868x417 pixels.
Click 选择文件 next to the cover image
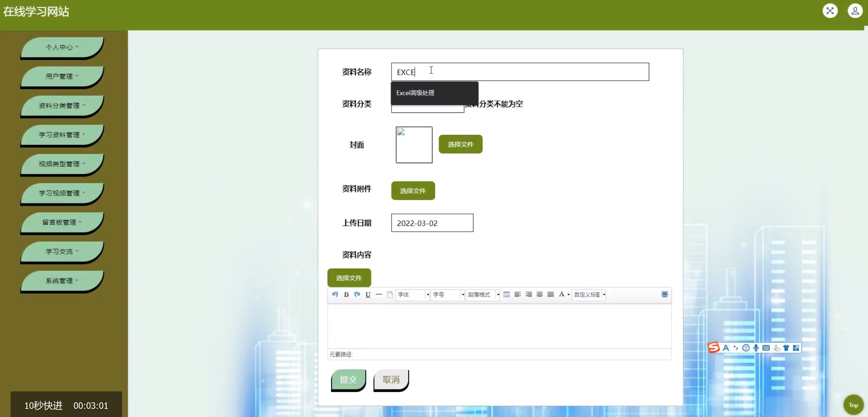(x=460, y=144)
